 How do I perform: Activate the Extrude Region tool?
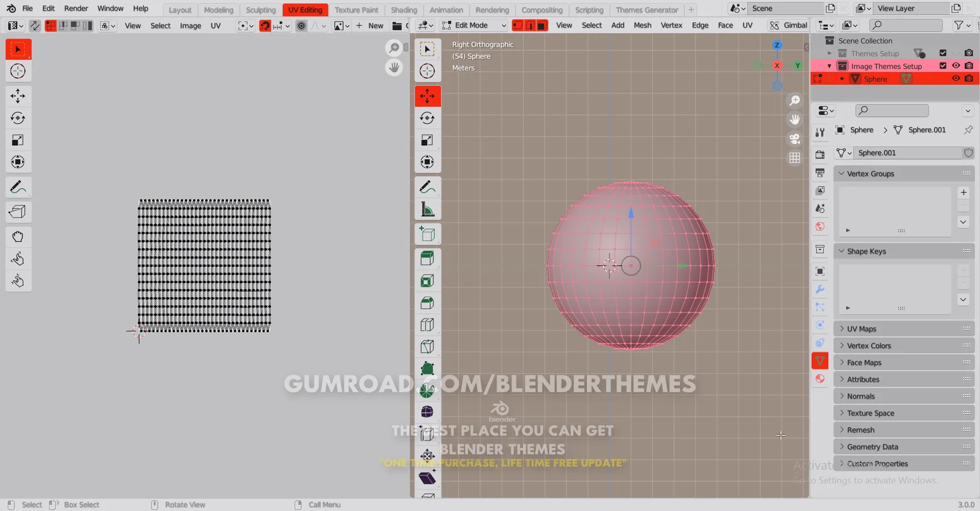click(428, 259)
